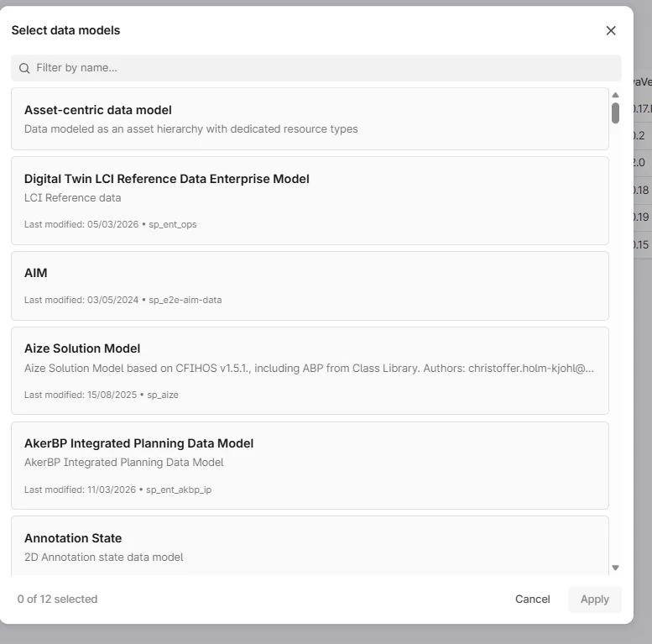Close the Select data models dialog
This screenshot has height=644, width=652.
pyautogui.click(x=611, y=31)
